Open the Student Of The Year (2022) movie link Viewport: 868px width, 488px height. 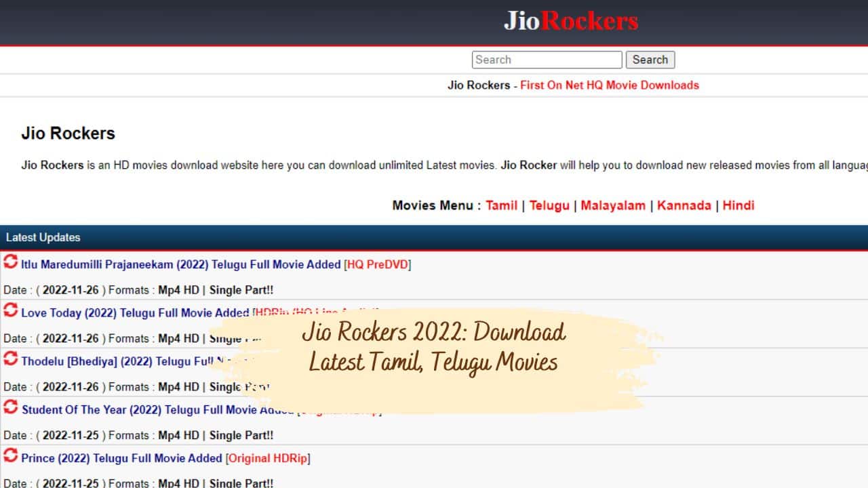(158, 410)
